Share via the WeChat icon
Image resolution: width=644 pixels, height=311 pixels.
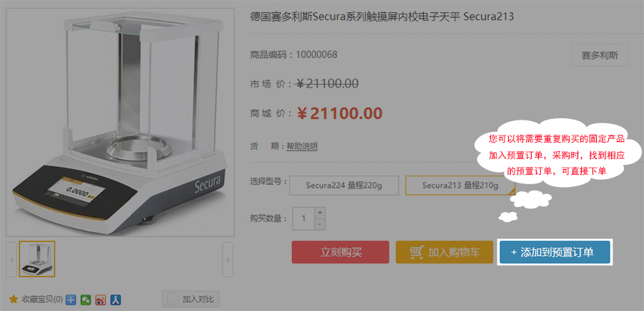[x=86, y=300]
